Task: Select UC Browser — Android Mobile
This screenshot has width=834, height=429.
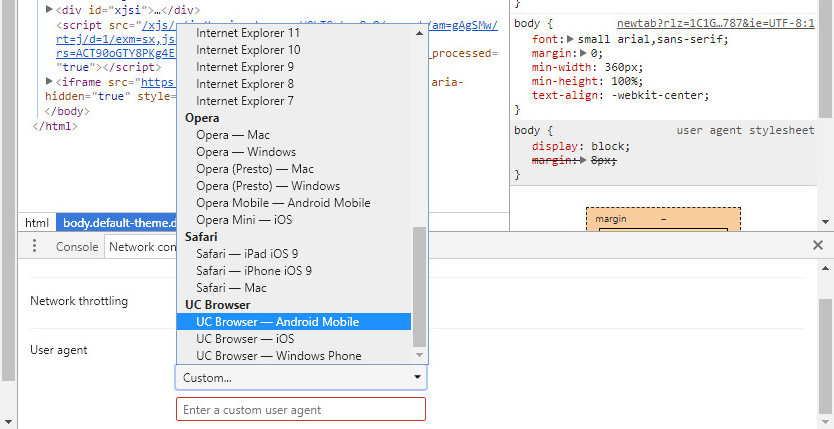Action: coord(294,322)
